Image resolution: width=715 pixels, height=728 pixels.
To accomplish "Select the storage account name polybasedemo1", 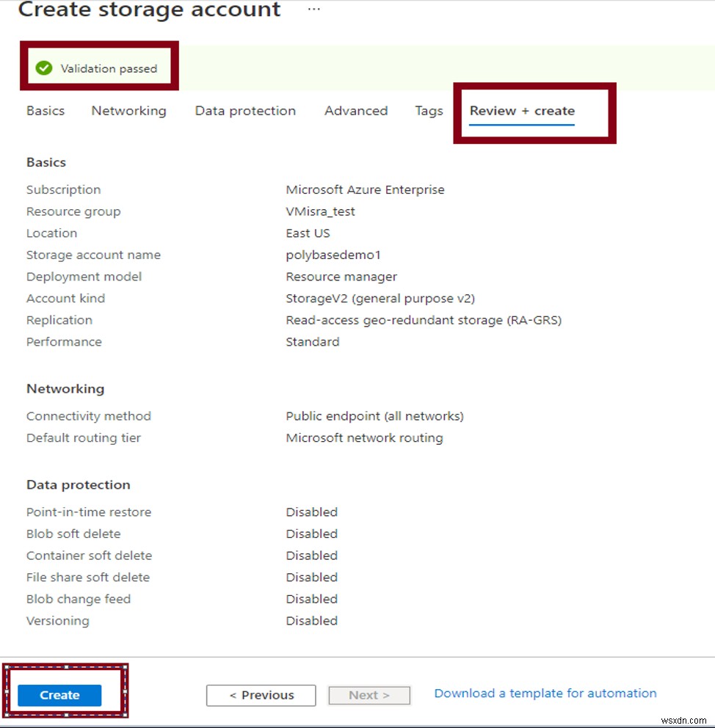I will click(333, 255).
